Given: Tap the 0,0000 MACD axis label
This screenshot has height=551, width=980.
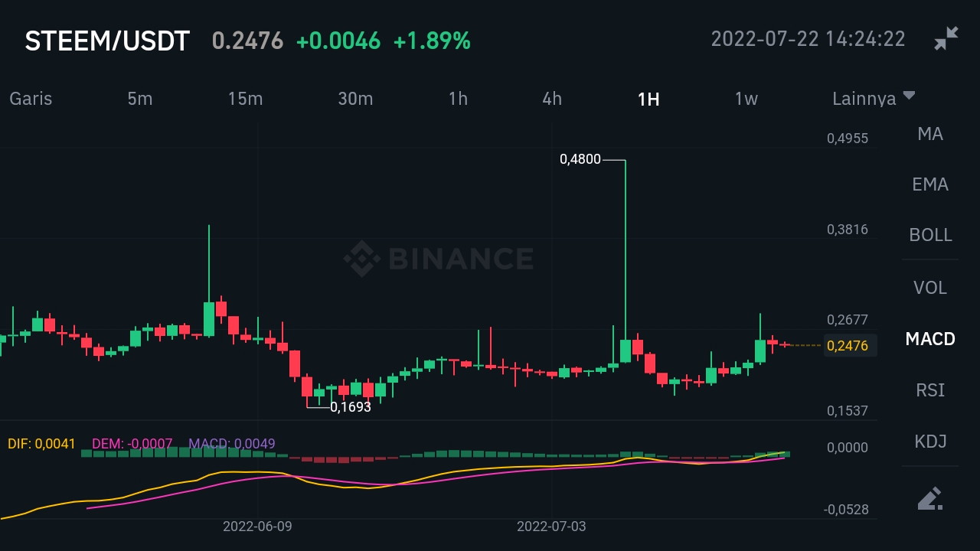Looking at the screenshot, I should click(x=848, y=448).
